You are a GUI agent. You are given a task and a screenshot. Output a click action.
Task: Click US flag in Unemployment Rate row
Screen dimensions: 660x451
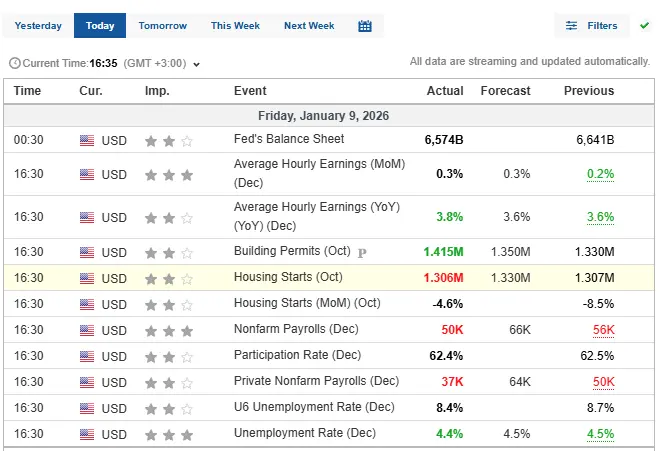click(87, 434)
